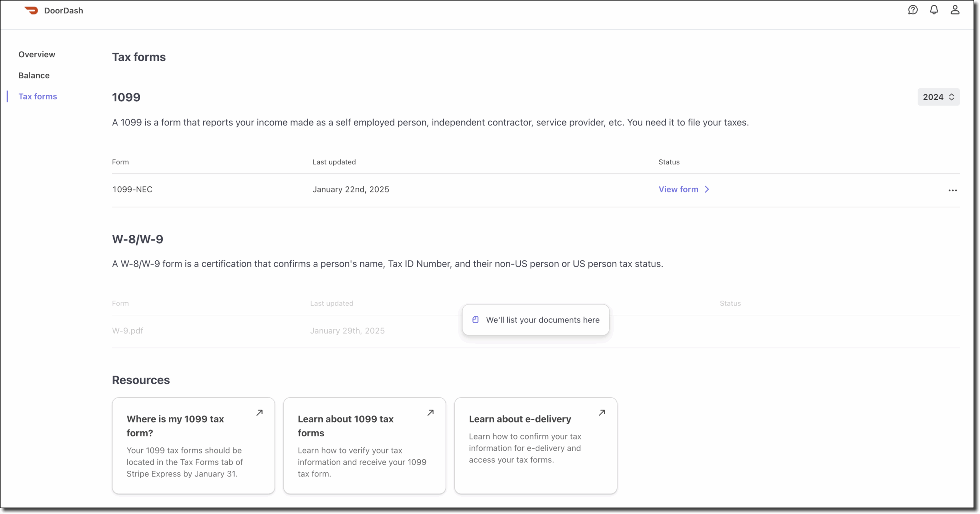Open the Balance sidebar item
The width and height of the screenshot is (980, 514).
click(x=34, y=75)
